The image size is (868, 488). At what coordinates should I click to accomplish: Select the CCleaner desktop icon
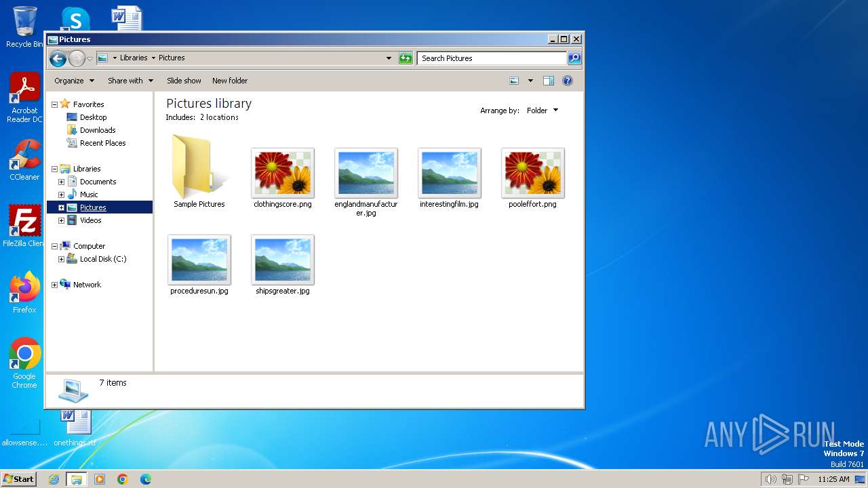point(24,160)
